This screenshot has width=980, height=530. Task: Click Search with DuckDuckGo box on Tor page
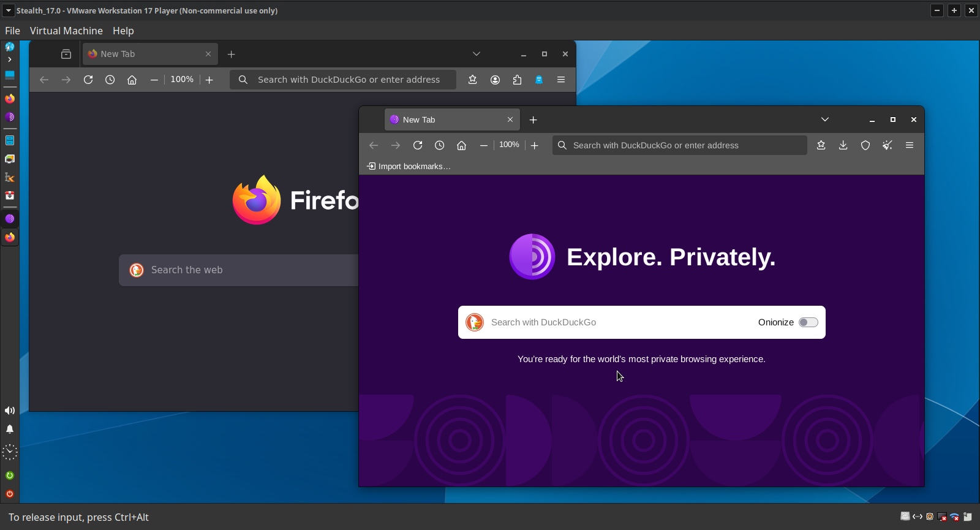[641, 322]
